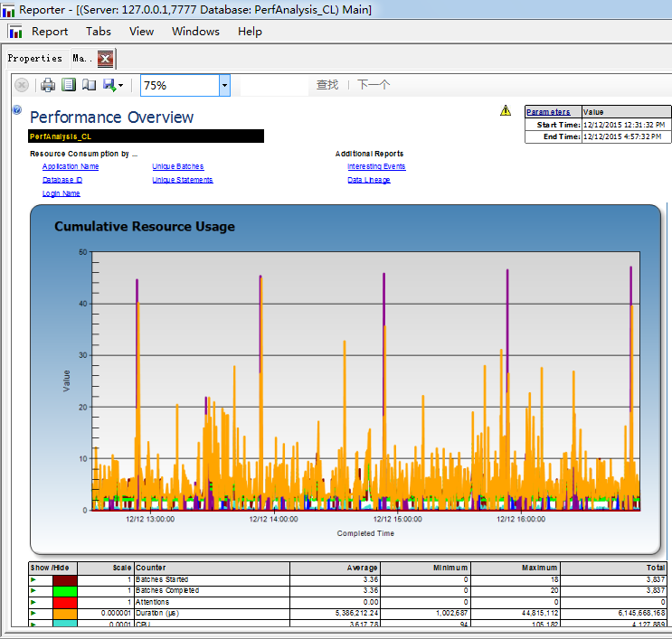Open Unique Batches report link

coord(178,166)
